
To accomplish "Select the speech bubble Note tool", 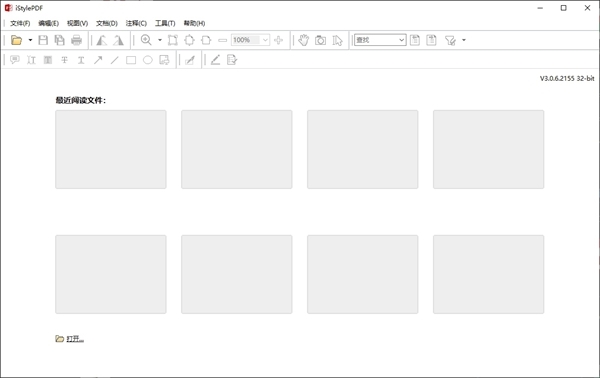I will (x=15, y=60).
